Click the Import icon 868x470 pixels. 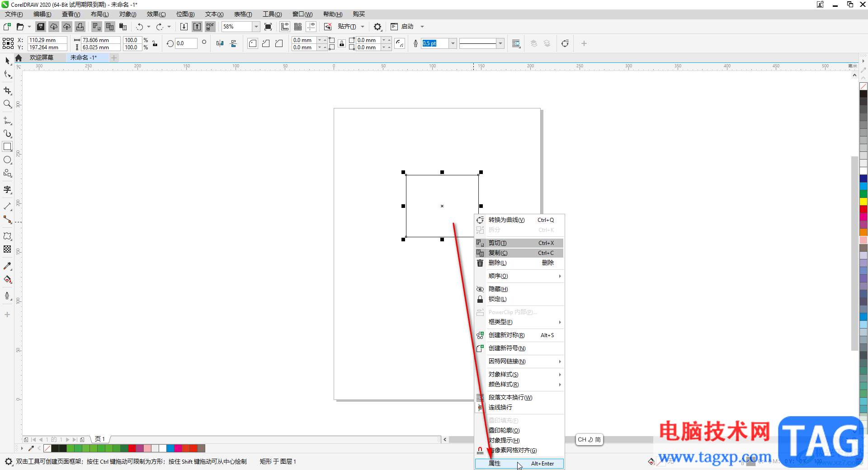click(184, 27)
